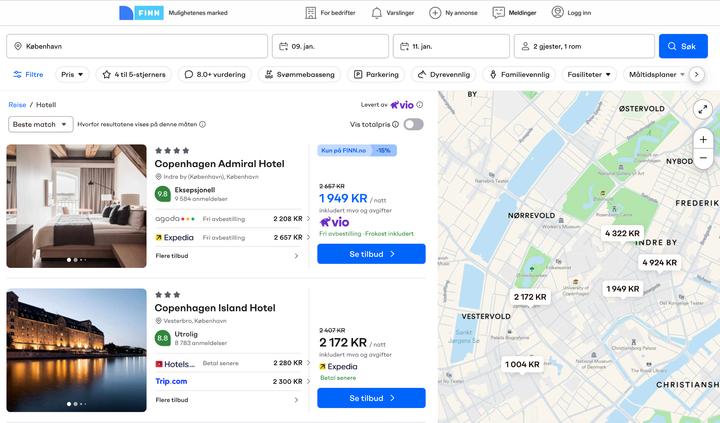Click Ny annonse plus icon
720x423 pixels.
(435, 13)
